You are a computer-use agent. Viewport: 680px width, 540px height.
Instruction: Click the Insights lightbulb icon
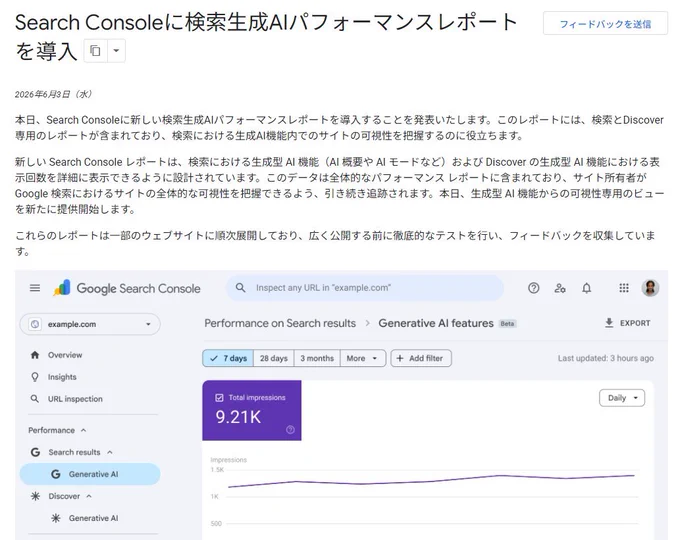(35, 377)
